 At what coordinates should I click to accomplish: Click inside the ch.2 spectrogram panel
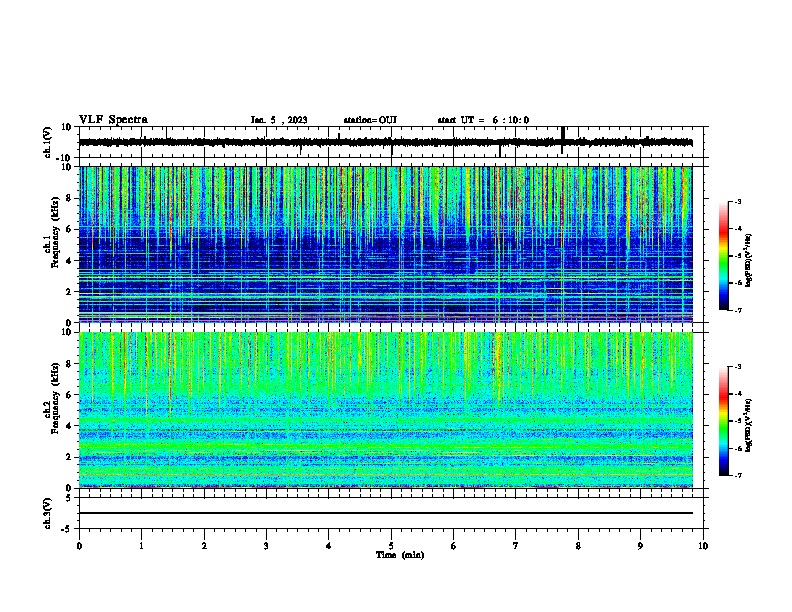pos(386,410)
